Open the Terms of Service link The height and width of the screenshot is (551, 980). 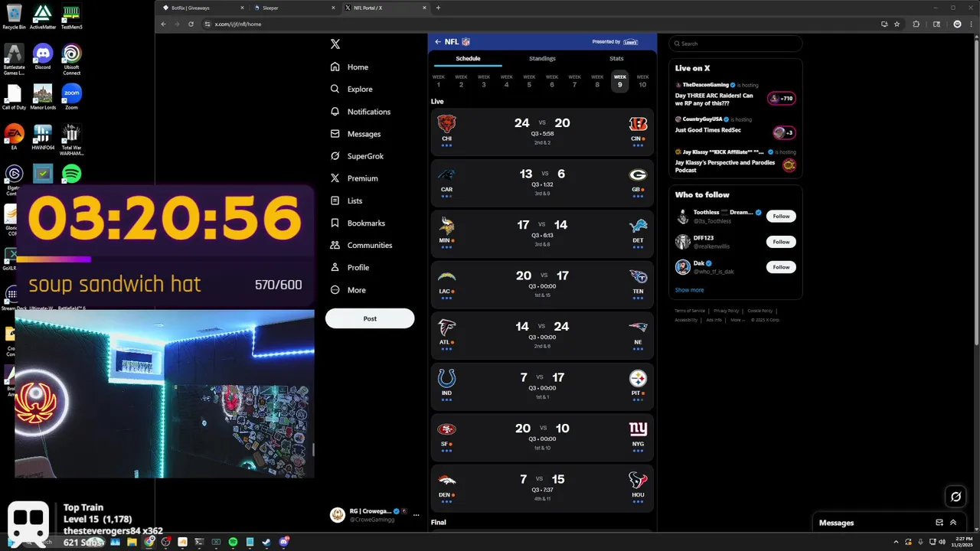[690, 311]
